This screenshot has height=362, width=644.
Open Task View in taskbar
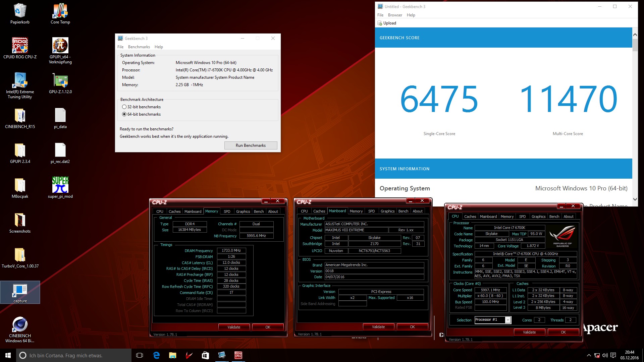click(140, 355)
